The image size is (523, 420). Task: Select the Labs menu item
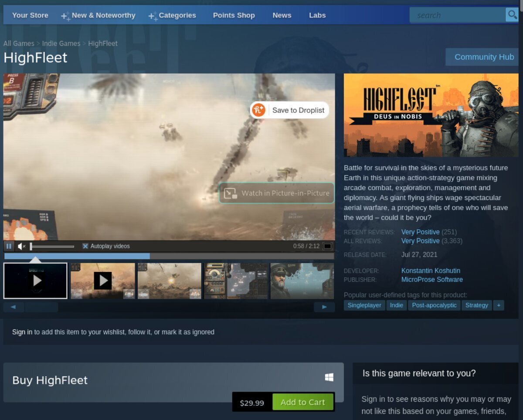[317, 15]
